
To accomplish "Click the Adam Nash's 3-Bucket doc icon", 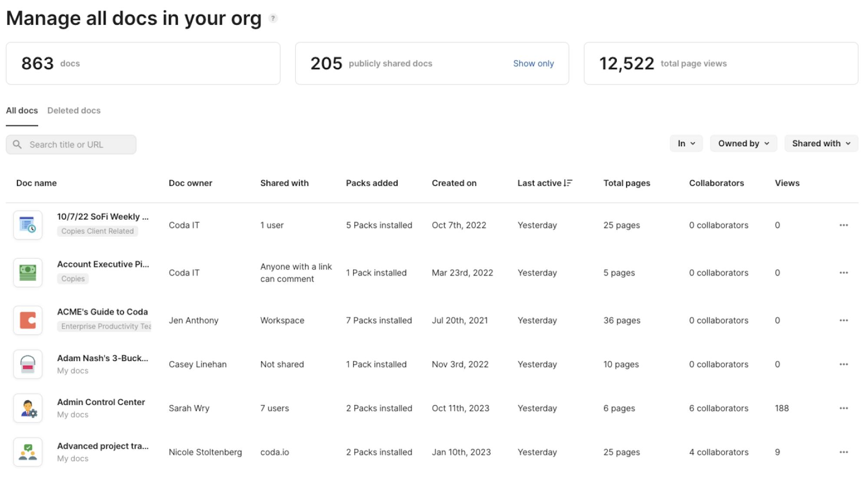I will click(28, 364).
